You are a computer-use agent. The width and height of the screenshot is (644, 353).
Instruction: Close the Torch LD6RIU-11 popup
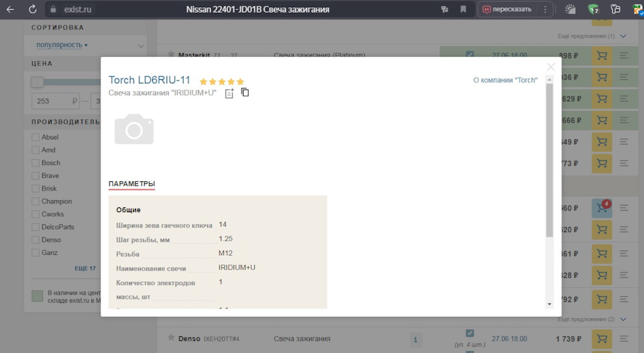551,66
